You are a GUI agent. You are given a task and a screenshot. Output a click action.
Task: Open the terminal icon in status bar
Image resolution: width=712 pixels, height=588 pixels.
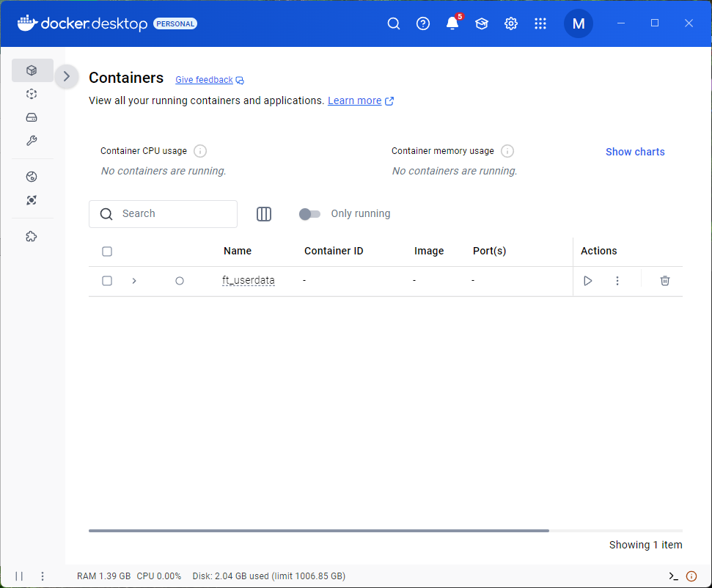point(673,576)
